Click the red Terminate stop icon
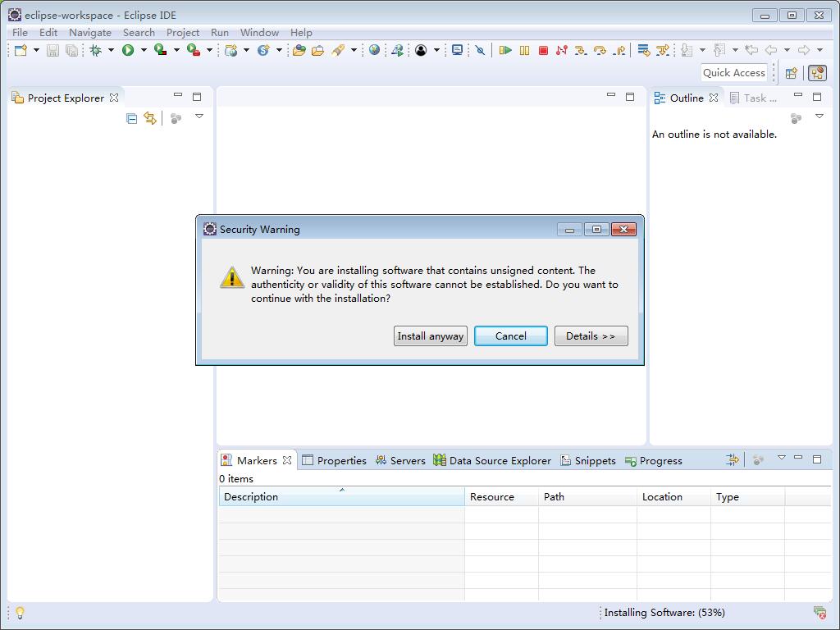This screenshot has height=630, width=840. point(543,50)
